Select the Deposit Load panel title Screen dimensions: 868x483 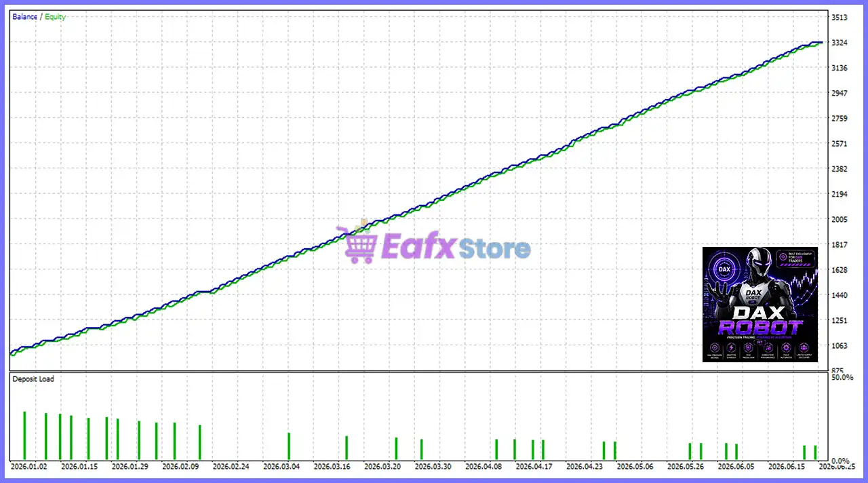coord(33,379)
